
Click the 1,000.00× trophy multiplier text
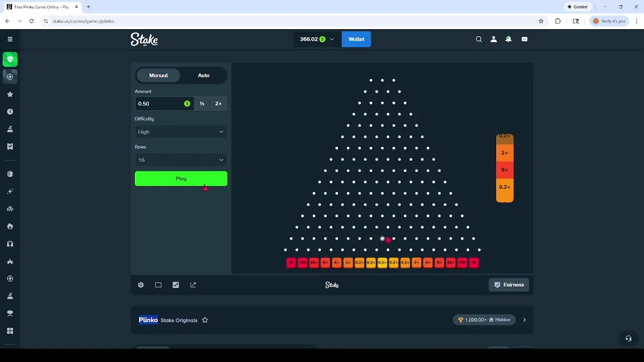click(x=475, y=320)
